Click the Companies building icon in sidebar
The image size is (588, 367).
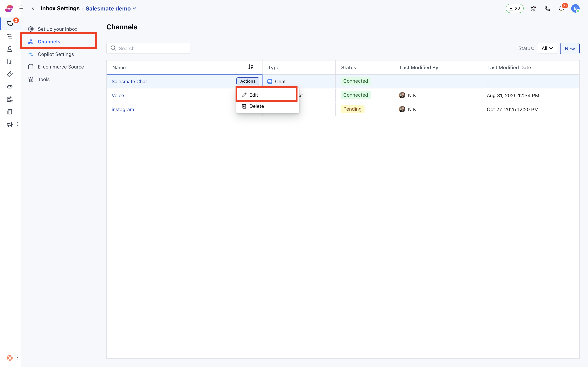click(x=10, y=61)
